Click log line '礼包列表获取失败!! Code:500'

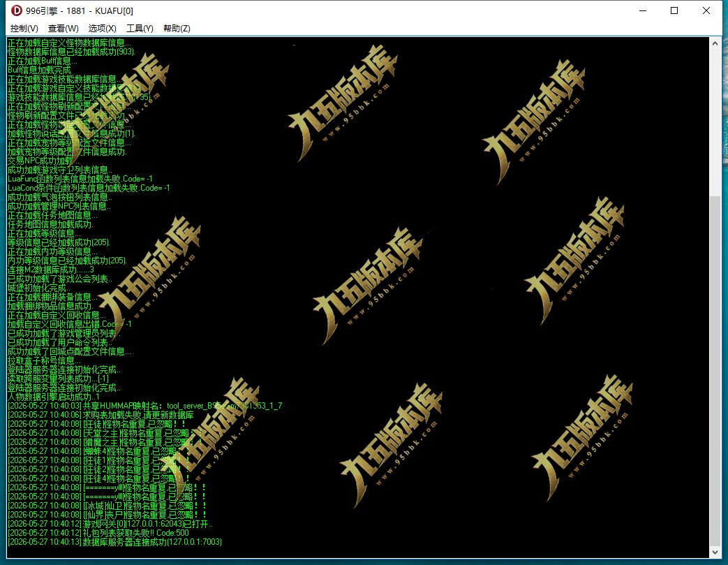pyautogui.click(x=98, y=533)
